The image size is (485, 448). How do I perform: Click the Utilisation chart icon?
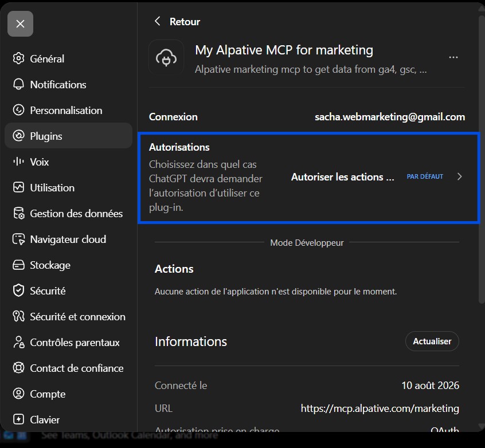pos(18,187)
